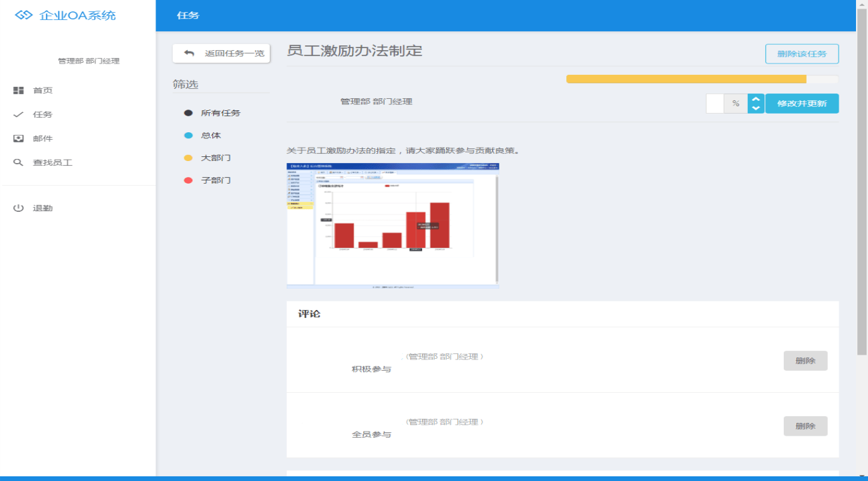Delete the 积极参与 comment with 删除
Image resolution: width=868 pixels, height=481 pixels.
[x=805, y=361]
